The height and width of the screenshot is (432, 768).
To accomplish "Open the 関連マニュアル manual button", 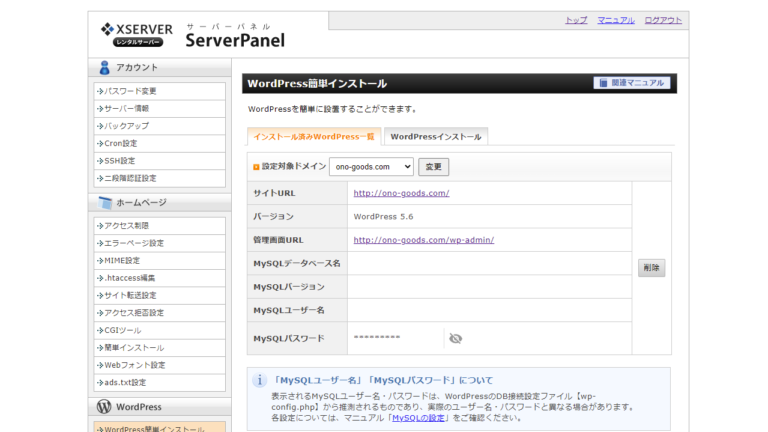I will tap(632, 83).
